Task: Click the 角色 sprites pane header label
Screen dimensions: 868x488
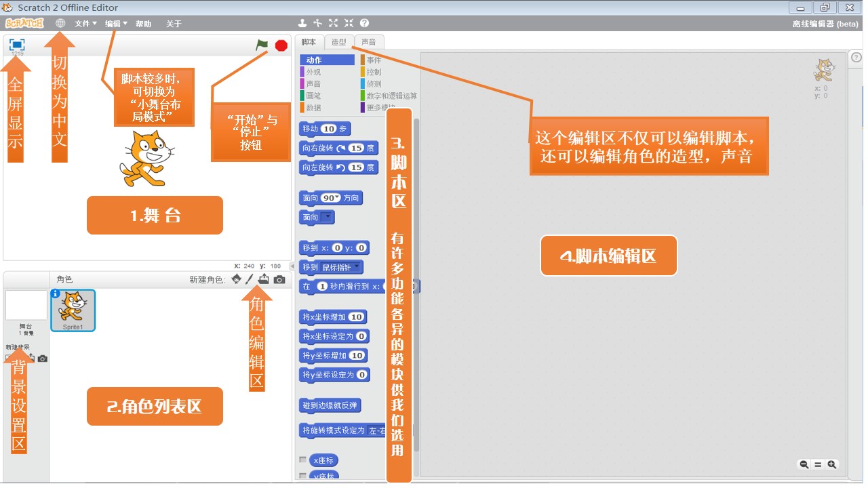Action: [64, 279]
